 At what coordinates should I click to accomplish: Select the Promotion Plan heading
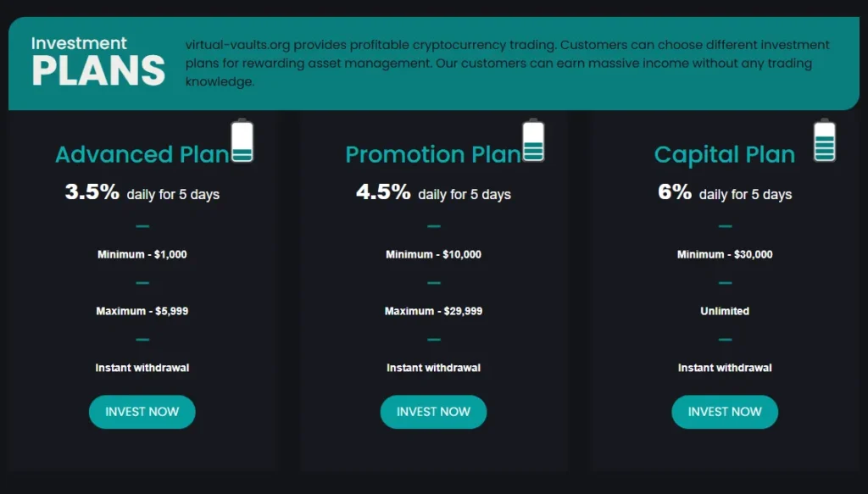pyautogui.click(x=431, y=154)
